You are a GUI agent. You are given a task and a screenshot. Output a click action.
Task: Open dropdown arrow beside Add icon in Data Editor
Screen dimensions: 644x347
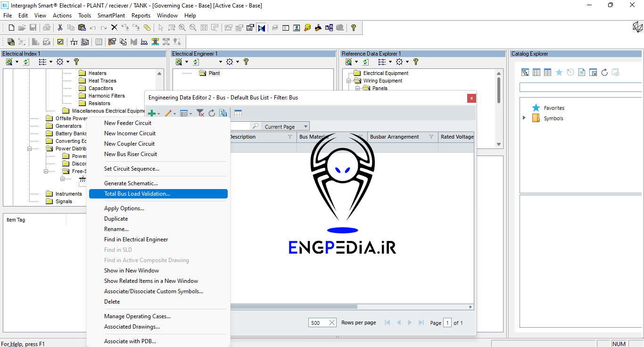(x=159, y=114)
